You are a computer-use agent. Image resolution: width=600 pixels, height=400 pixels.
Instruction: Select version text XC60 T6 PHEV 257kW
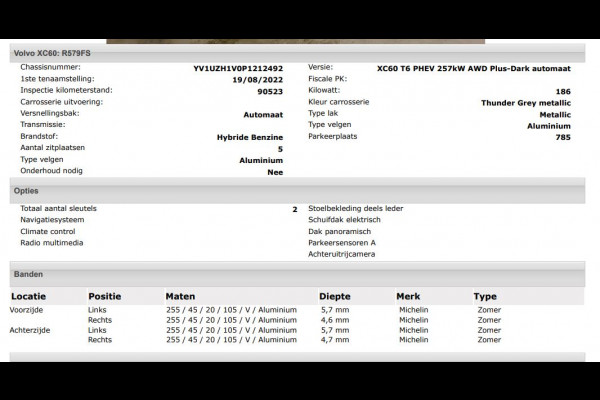[x=421, y=69]
